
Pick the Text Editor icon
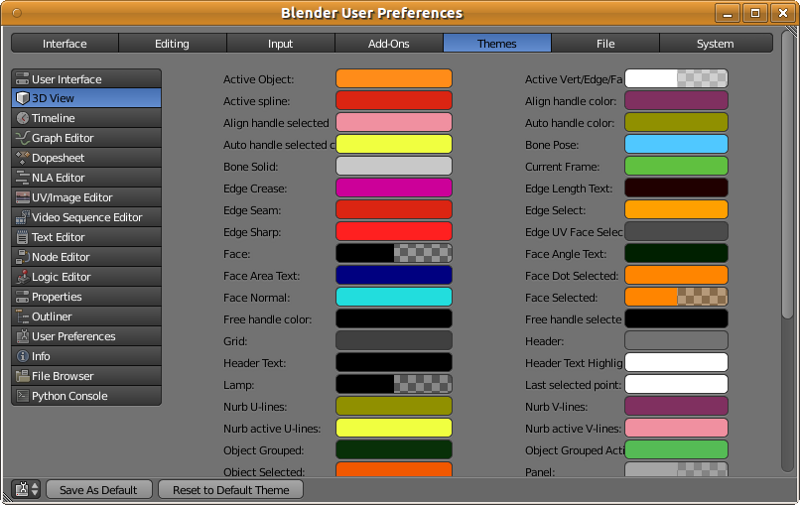coord(22,237)
